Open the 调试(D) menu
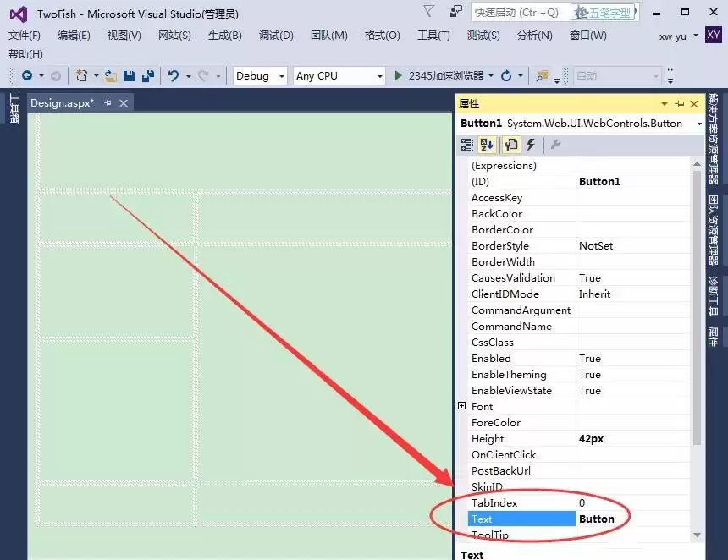728x560 pixels. [x=274, y=36]
